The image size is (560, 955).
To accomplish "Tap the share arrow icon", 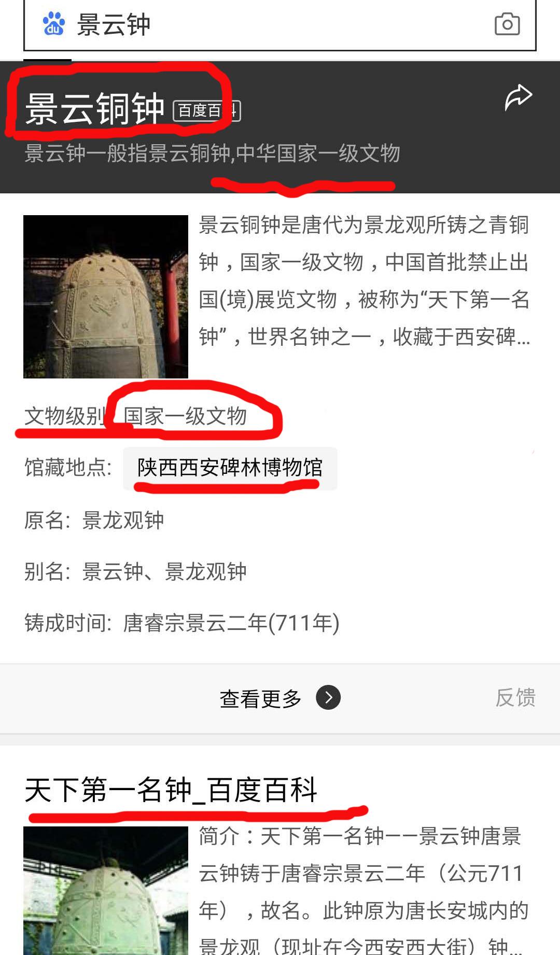I will click(518, 97).
